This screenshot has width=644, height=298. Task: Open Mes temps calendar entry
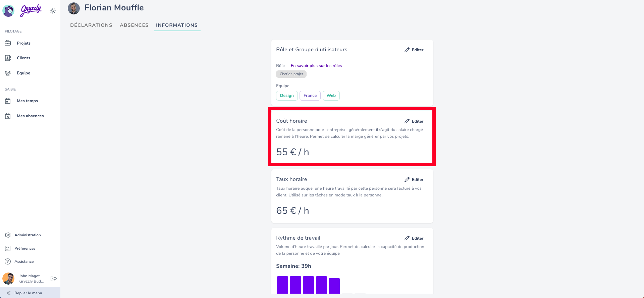coord(27,101)
